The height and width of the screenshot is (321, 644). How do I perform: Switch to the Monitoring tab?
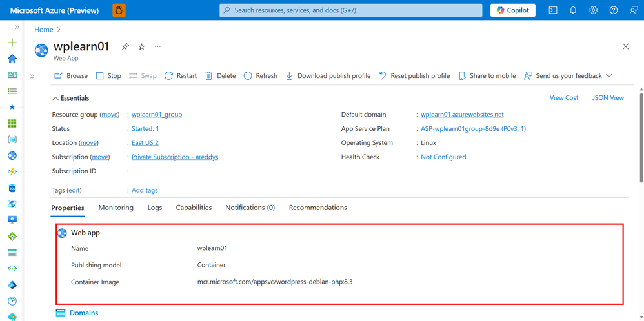116,208
